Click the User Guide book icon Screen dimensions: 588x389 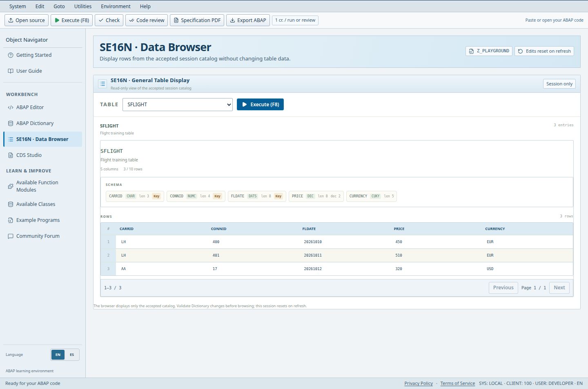pyautogui.click(x=11, y=71)
